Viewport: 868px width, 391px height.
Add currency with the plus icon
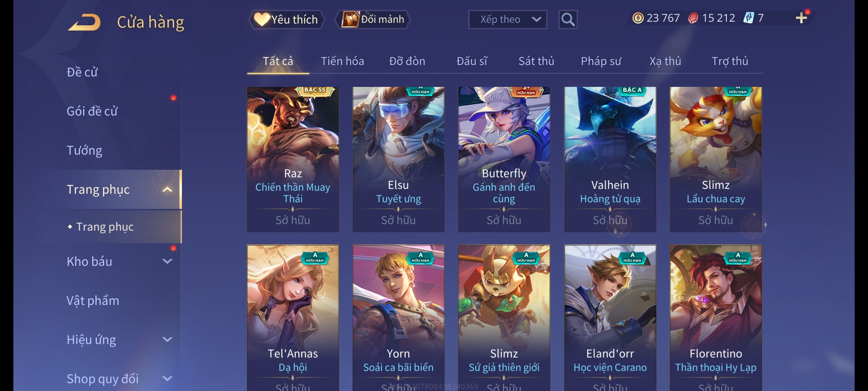coord(801,18)
